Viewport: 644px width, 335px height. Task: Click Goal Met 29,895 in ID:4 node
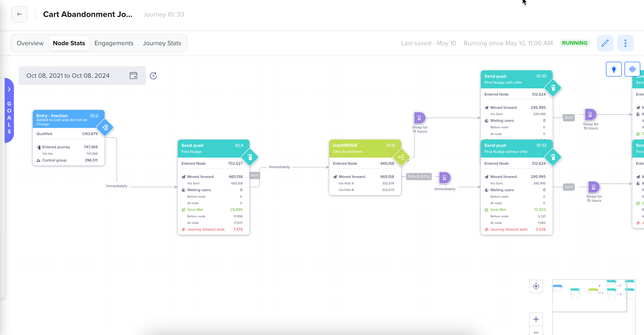tap(212, 209)
